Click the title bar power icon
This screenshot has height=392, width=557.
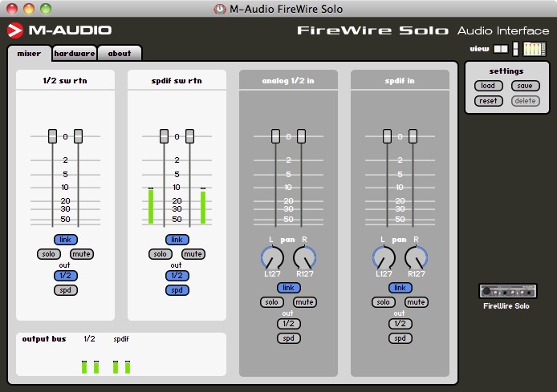coord(220,9)
